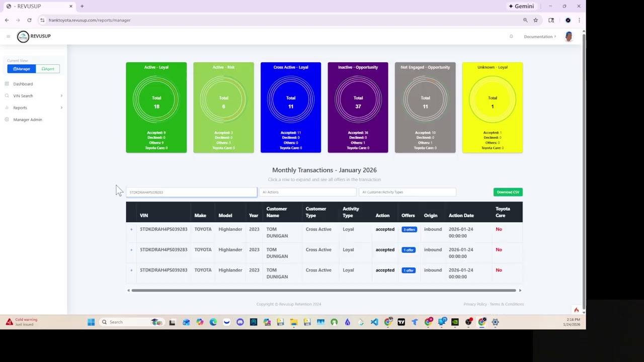The width and height of the screenshot is (644, 362).
Task: Open the Terms & Conditions link
Action: (507, 304)
